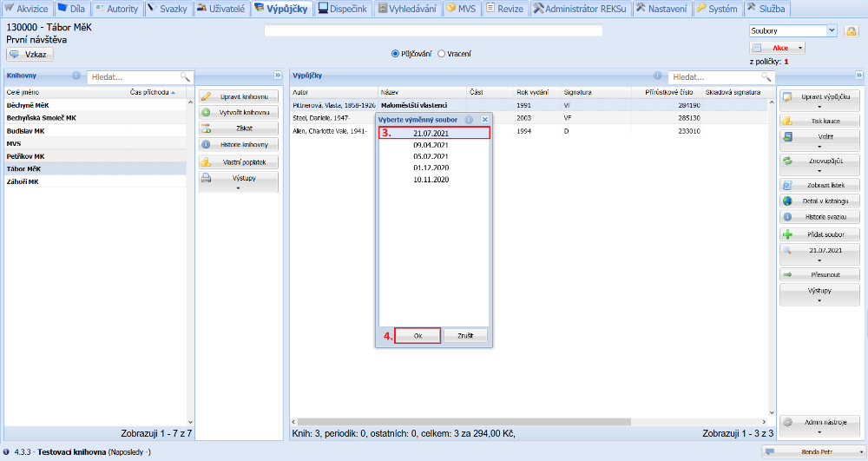Viewport: 868px width, 461px height.
Task: Click magnifier icon in Knihovny search box
Action: pyautogui.click(x=184, y=77)
